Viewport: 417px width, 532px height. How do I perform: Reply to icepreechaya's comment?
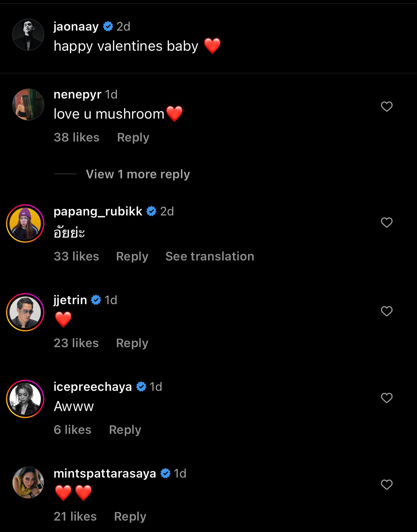(125, 430)
